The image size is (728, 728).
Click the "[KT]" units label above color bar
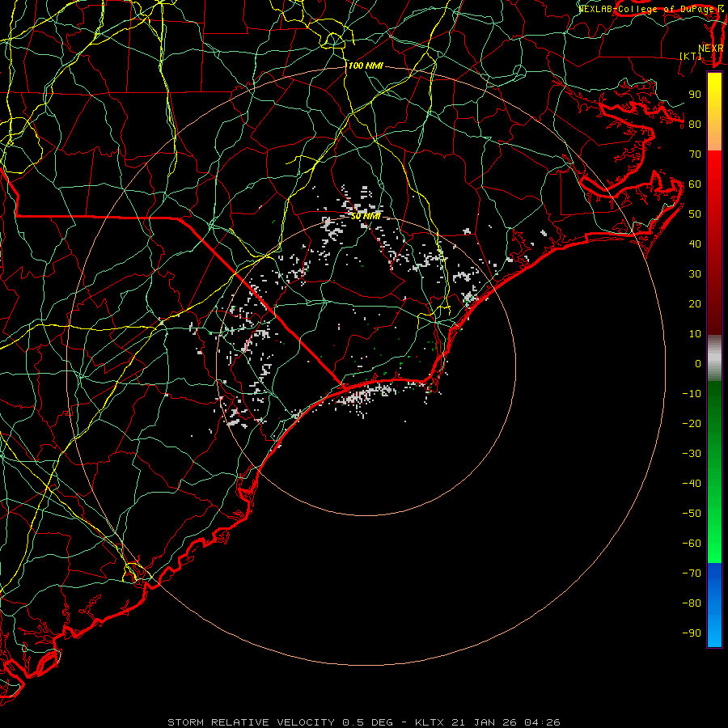tap(690, 56)
